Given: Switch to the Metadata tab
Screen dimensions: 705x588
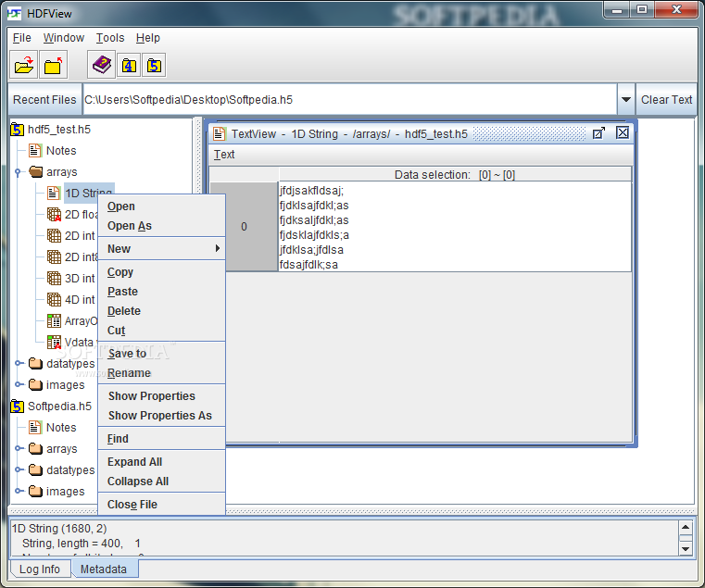Looking at the screenshot, I should pos(104,569).
